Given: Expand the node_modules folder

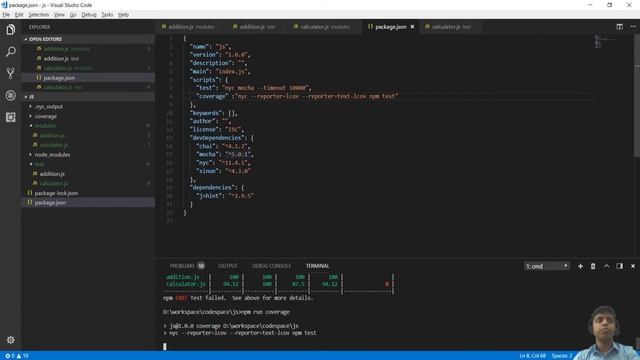Looking at the screenshot, I should [52, 155].
